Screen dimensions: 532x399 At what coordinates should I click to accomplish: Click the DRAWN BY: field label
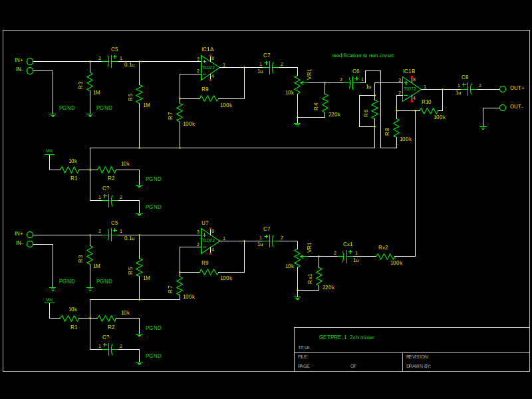click(419, 366)
